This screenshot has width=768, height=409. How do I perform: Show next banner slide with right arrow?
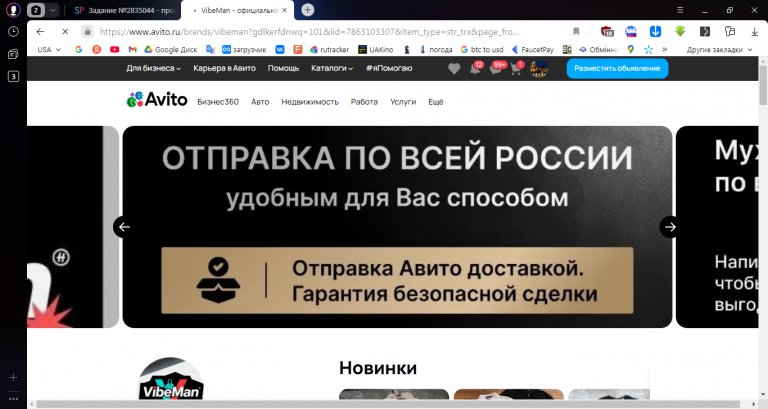[670, 227]
